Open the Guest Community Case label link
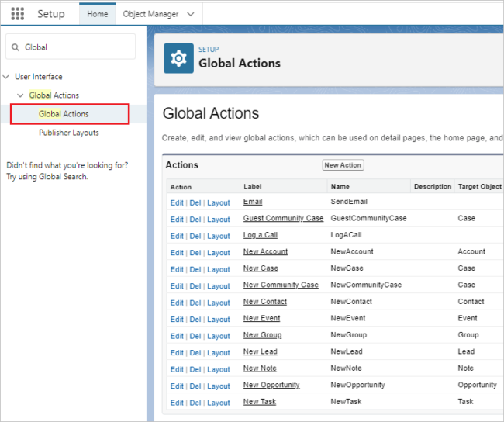 (x=283, y=218)
